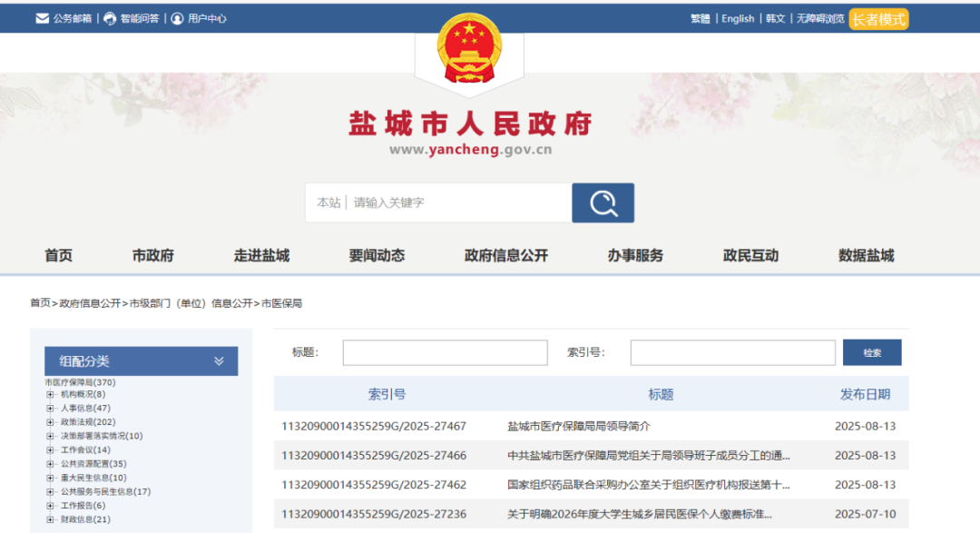The image size is (980, 533).
Task: Select 机构概况(8) category label
Action: [x=83, y=394]
